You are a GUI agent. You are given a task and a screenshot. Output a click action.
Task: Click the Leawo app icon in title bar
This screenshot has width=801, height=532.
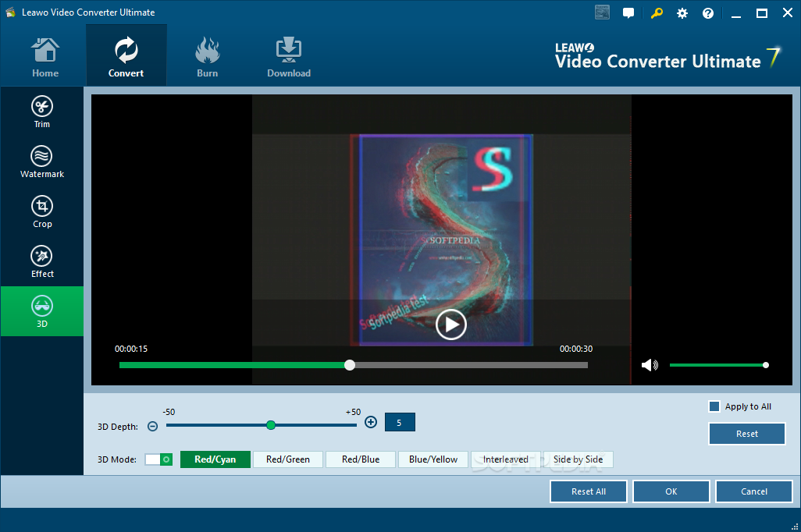click(11, 12)
